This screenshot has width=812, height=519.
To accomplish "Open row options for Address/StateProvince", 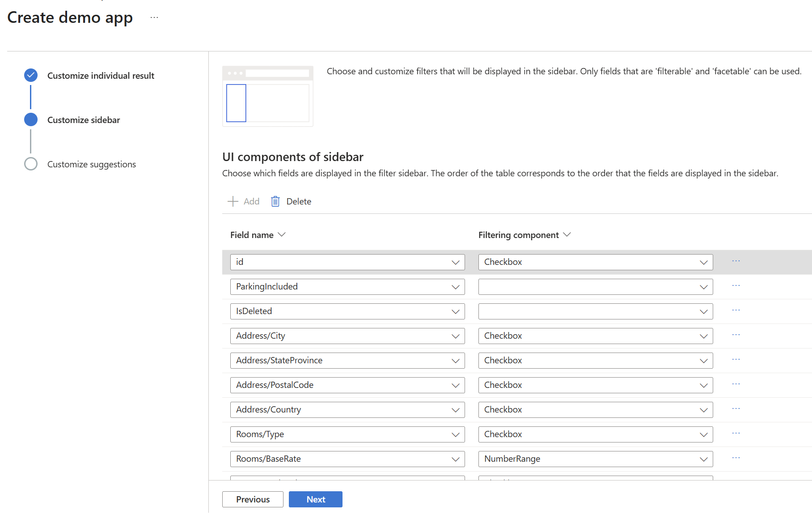I will tap(736, 359).
